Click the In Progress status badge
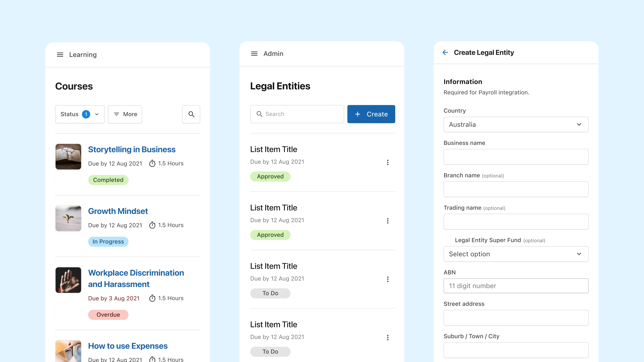Image resolution: width=644 pixels, height=362 pixels. (108, 242)
